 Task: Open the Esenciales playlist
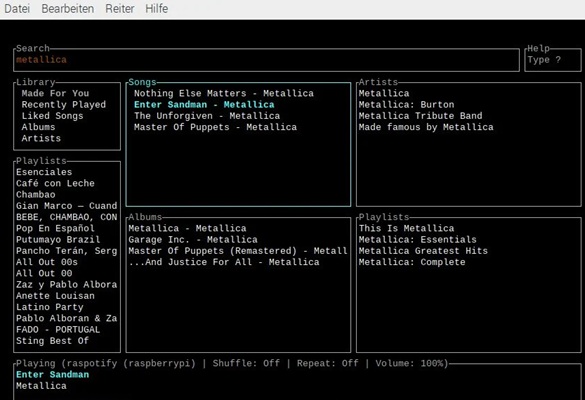(x=44, y=172)
